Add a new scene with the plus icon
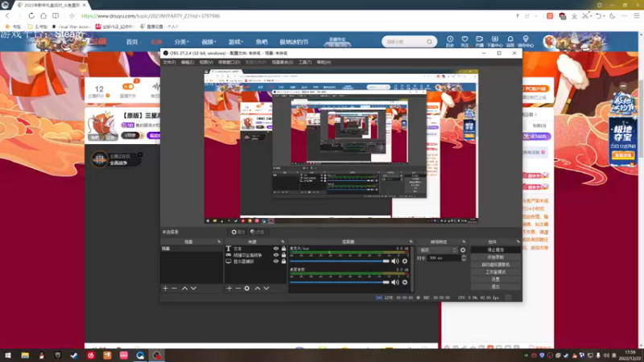This screenshot has height=362, width=644. pos(166,289)
